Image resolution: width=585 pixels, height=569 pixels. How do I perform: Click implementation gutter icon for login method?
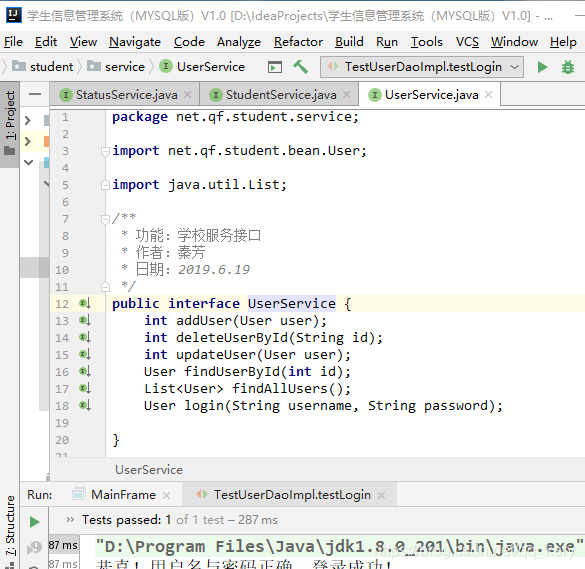click(x=85, y=405)
